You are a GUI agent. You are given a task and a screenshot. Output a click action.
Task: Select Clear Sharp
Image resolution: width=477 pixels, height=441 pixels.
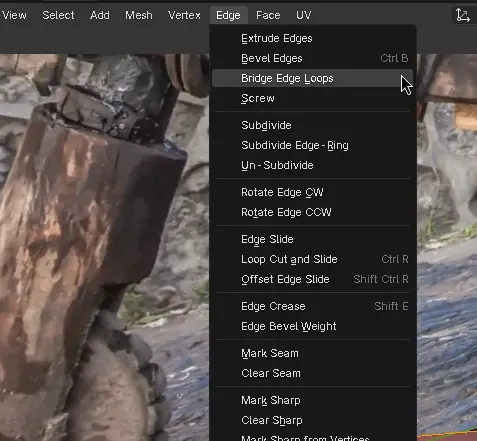312,420
